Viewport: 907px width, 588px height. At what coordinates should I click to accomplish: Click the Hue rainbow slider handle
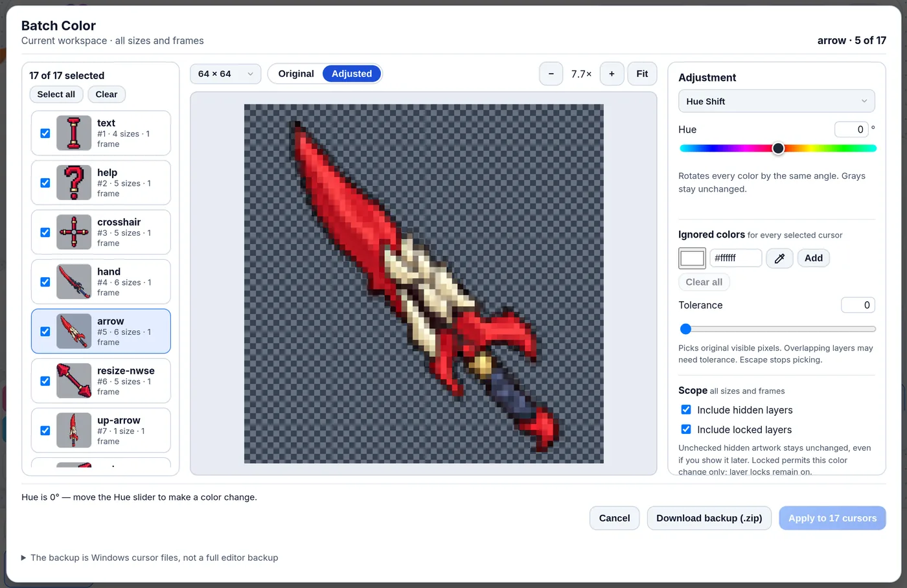(x=778, y=148)
